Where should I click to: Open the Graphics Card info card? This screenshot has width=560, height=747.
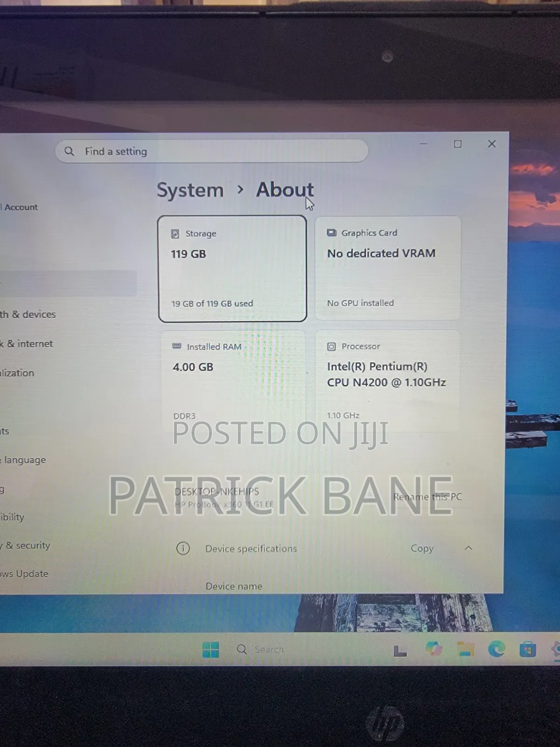(x=388, y=268)
